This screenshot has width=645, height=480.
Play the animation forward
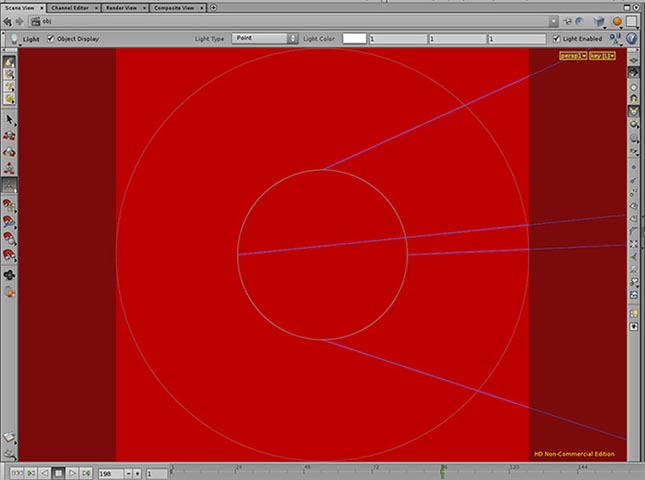(72, 473)
